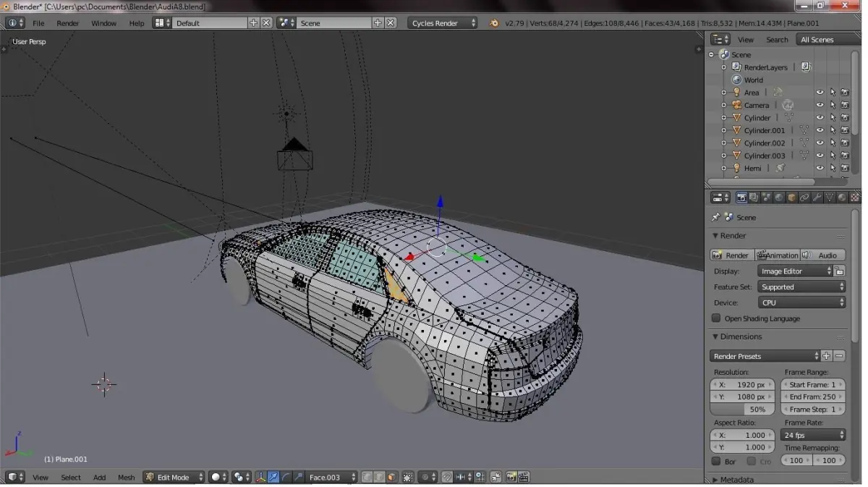The height and width of the screenshot is (487, 868).
Task: Toggle visibility of Cylinder.003
Action: (x=820, y=156)
